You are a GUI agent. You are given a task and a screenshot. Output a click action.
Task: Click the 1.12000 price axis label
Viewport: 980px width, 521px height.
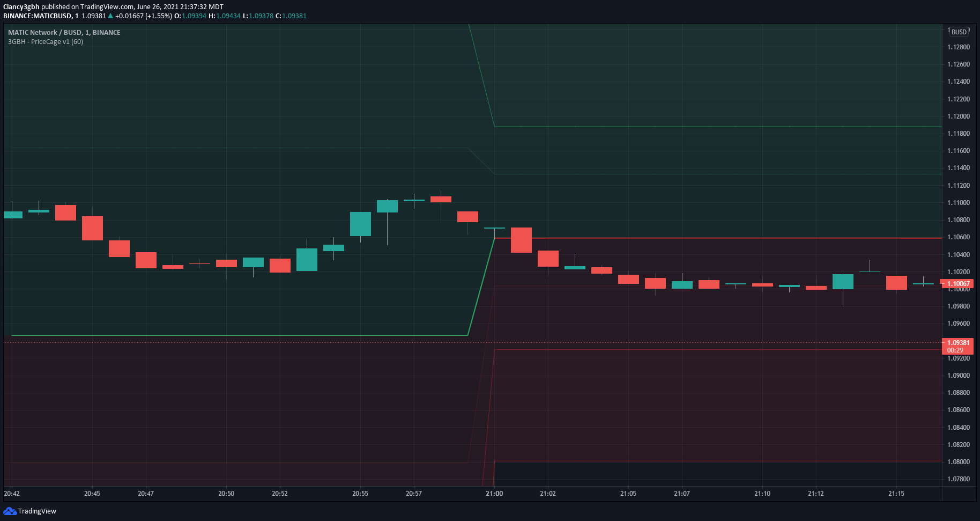959,116
